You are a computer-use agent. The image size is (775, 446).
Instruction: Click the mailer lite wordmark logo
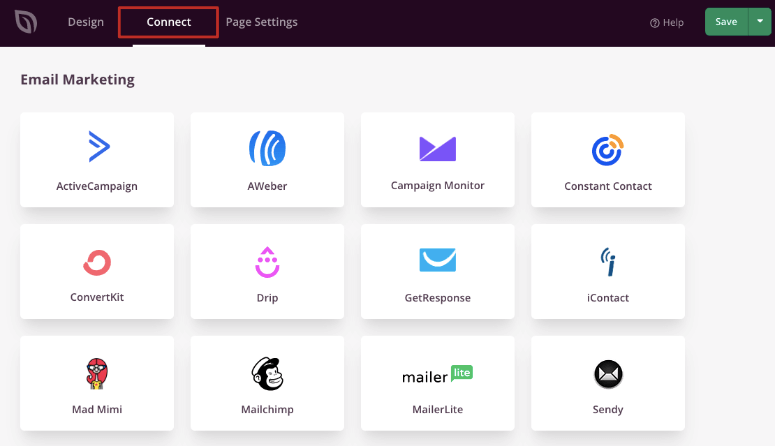[x=437, y=374]
